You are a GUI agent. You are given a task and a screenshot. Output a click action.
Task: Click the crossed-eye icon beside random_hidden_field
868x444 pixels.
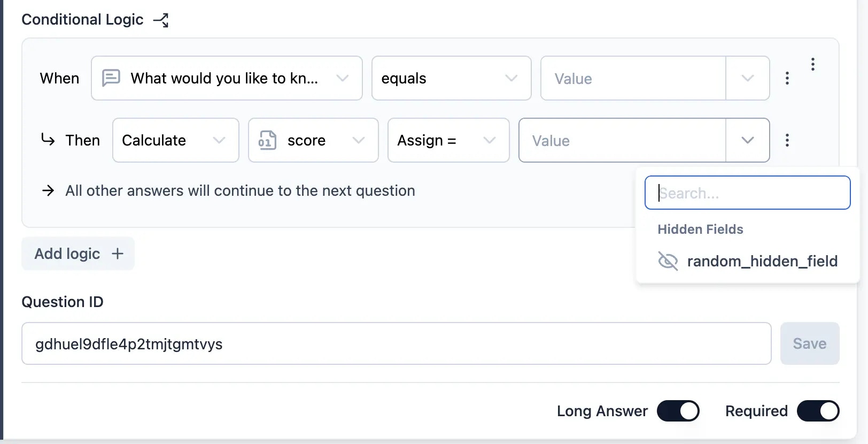pyautogui.click(x=668, y=261)
